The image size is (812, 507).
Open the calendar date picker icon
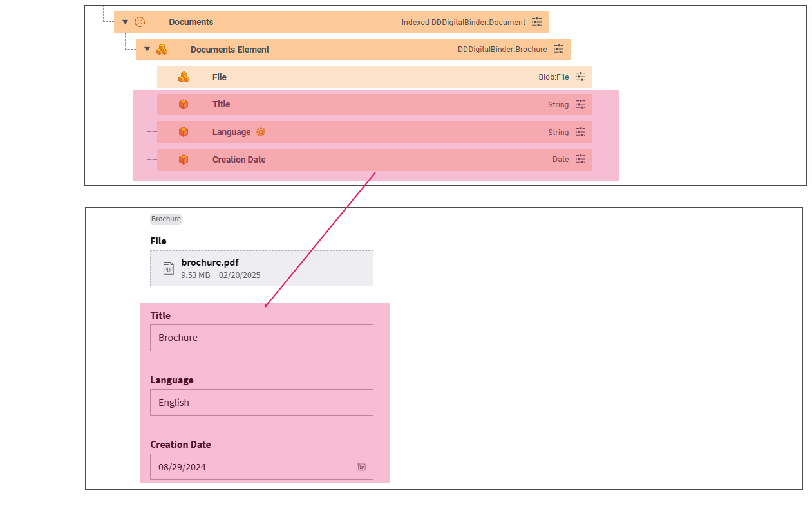[x=361, y=467]
